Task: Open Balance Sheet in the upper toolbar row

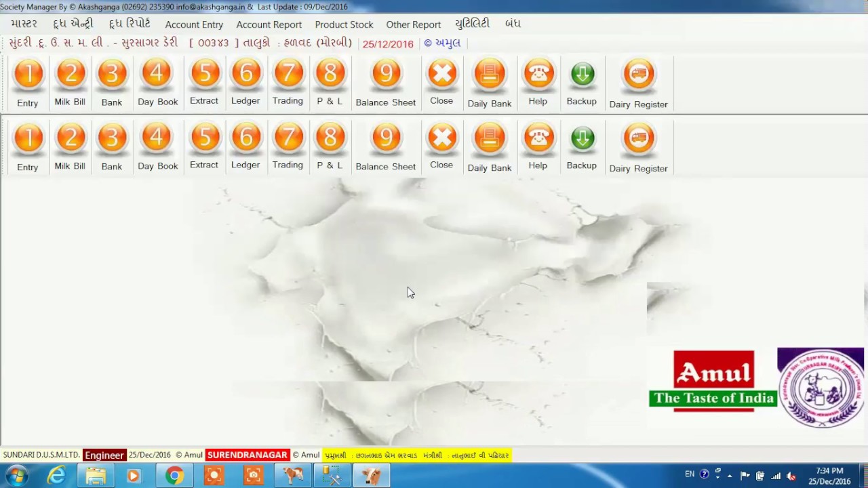Action: pyautogui.click(x=386, y=83)
